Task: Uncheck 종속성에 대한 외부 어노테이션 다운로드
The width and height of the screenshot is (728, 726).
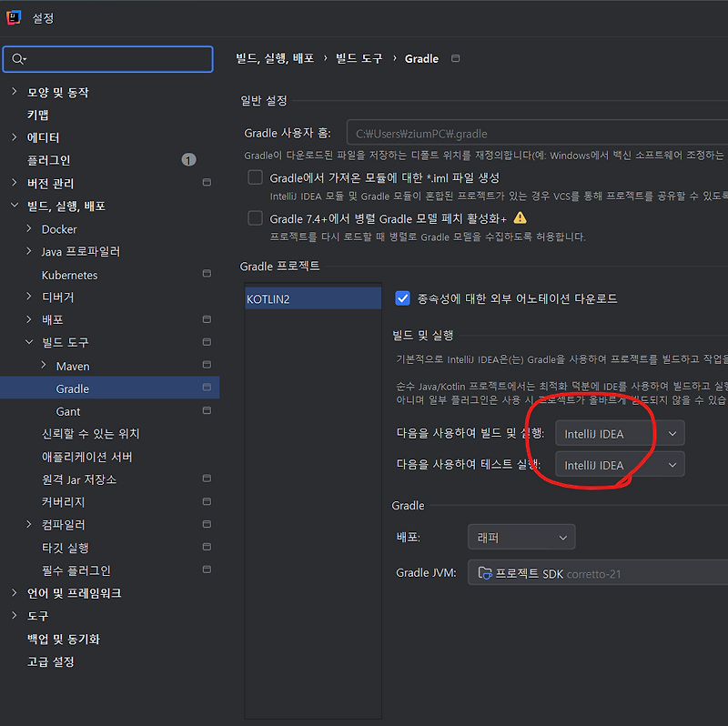Action: click(x=401, y=298)
